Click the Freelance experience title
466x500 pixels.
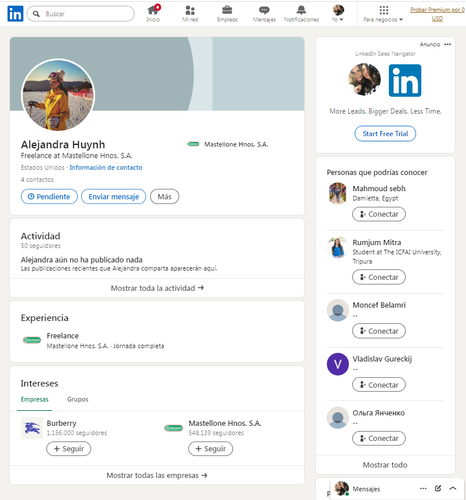(63, 336)
